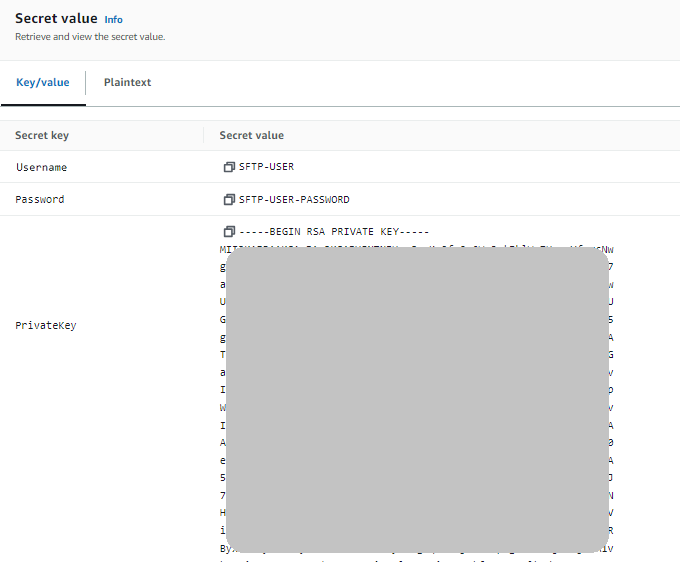Copy the SFTP-USER-PASSWORD value
This screenshot has height=562, width=680.
(229, 199)
